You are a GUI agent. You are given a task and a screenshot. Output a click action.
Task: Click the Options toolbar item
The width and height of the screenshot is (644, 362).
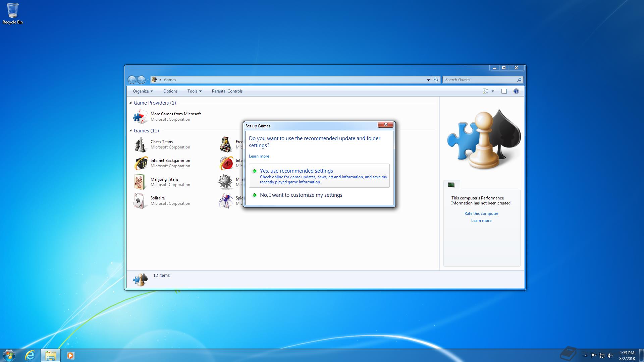pos(170,91)
